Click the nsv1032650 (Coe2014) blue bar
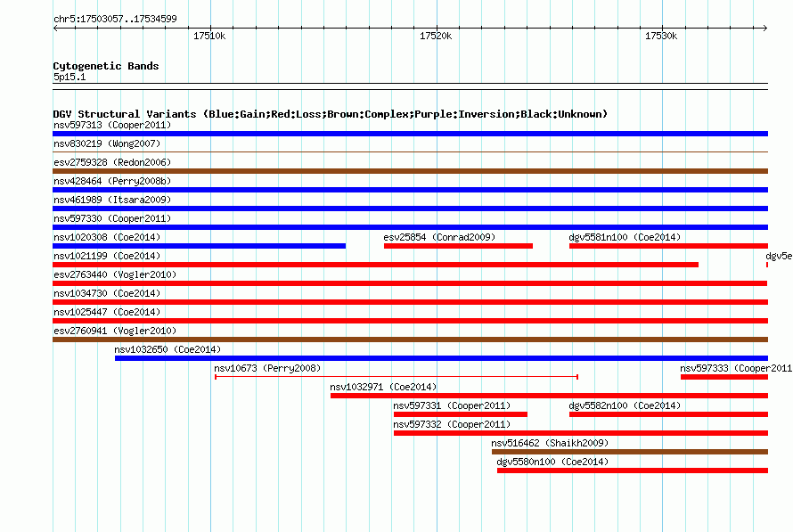This screenshot has height=532, width=793. pos(442,358)
